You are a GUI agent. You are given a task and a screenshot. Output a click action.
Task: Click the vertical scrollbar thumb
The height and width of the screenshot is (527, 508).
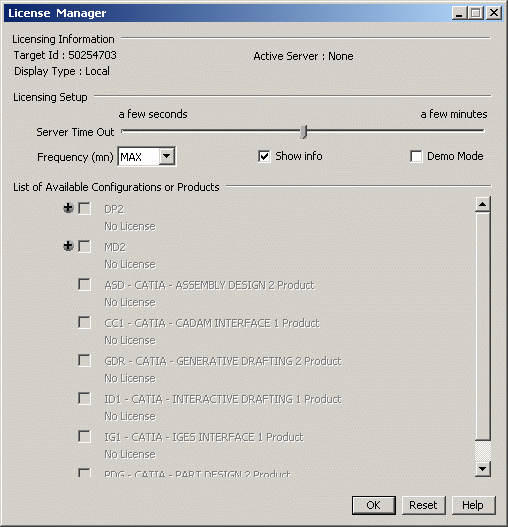click(x=483, y=326)
